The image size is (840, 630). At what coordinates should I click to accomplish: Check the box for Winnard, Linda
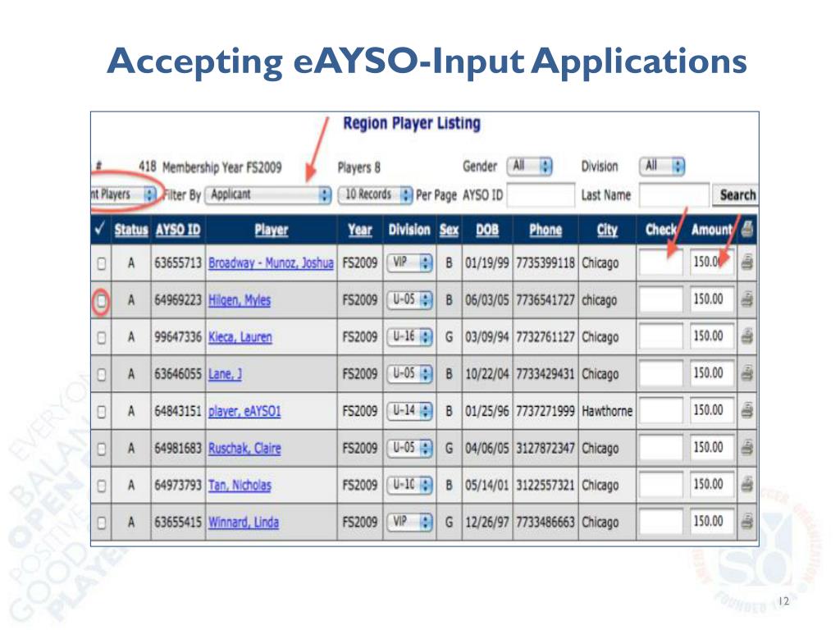point(101,523)
